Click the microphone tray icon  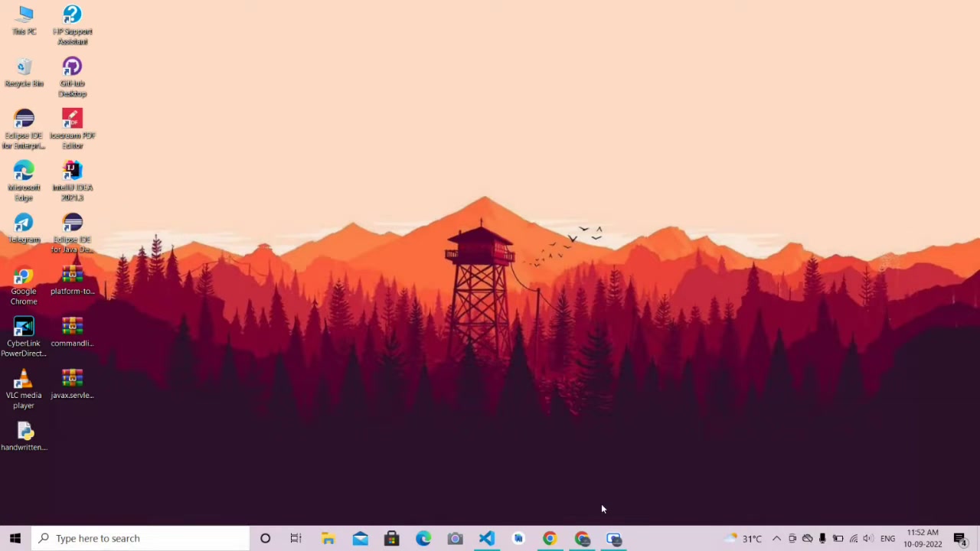(x=822, y=538)
